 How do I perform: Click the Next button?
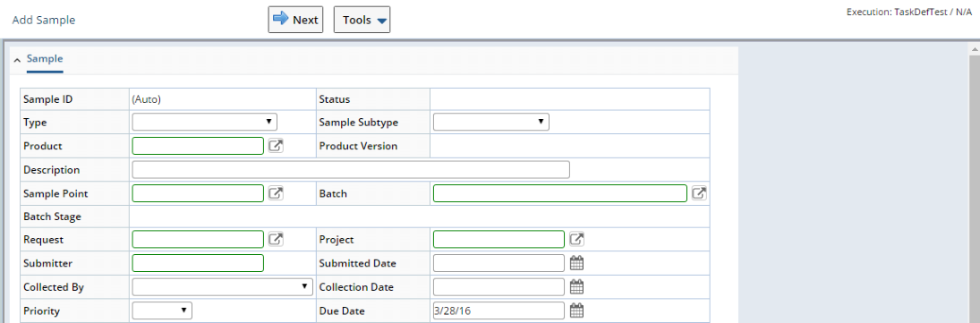point(295,20)
